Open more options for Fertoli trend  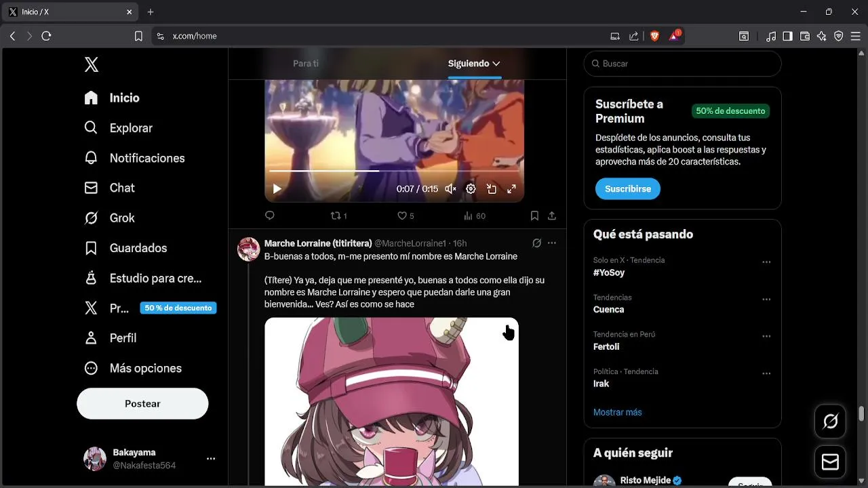tap(766, 337)
